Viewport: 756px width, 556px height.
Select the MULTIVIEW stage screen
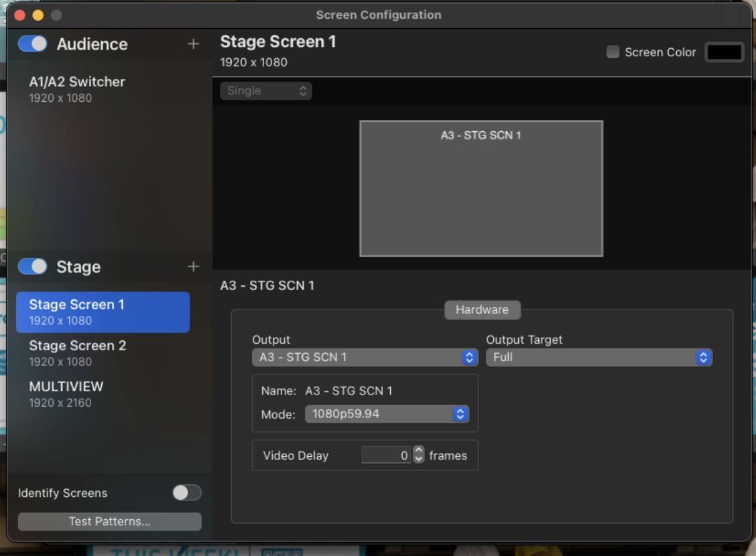pos(103,394)
